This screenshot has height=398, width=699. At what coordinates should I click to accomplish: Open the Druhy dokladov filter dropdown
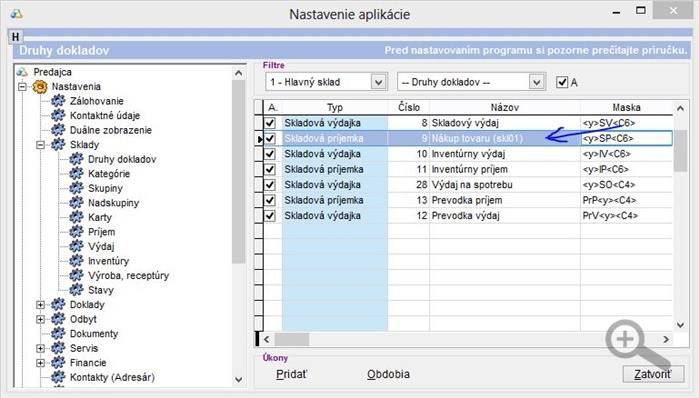click(x=536, y=82)
